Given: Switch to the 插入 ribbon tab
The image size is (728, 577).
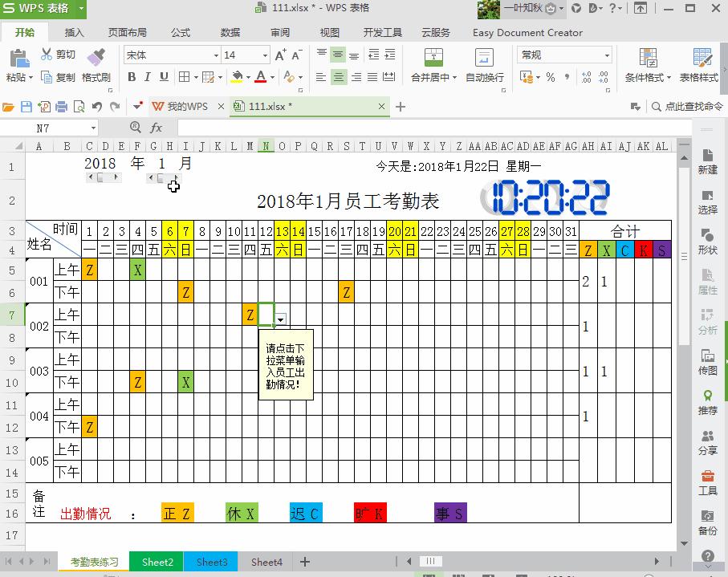Looking at the screenshot, I should click(75, 33).
